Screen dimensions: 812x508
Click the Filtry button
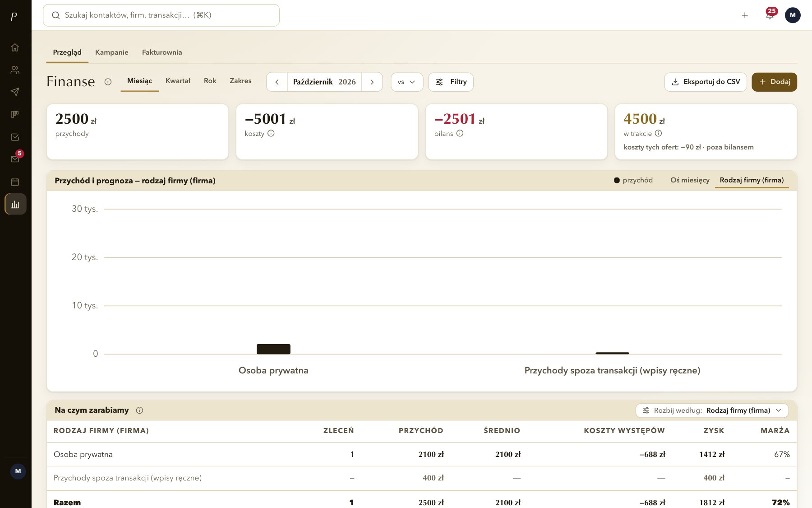point(451,82)
